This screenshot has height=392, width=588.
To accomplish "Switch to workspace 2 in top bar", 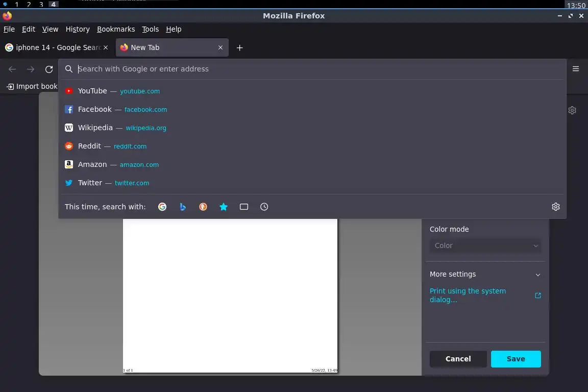I will (29, 5).
